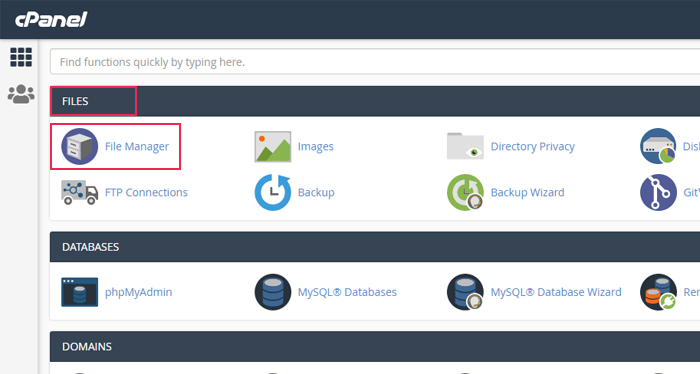Focus the find functions search box
Viewport: 700px width, 374px height.
[x=375, y=62]
